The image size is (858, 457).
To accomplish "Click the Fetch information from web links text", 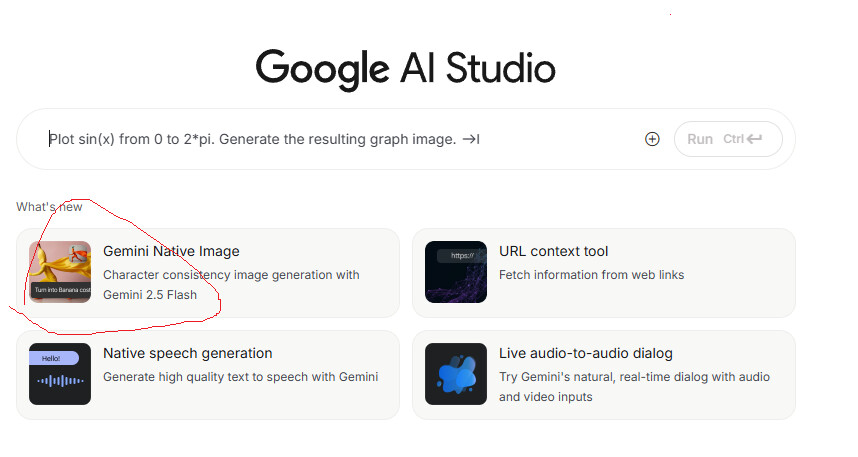I will point(591,275).
